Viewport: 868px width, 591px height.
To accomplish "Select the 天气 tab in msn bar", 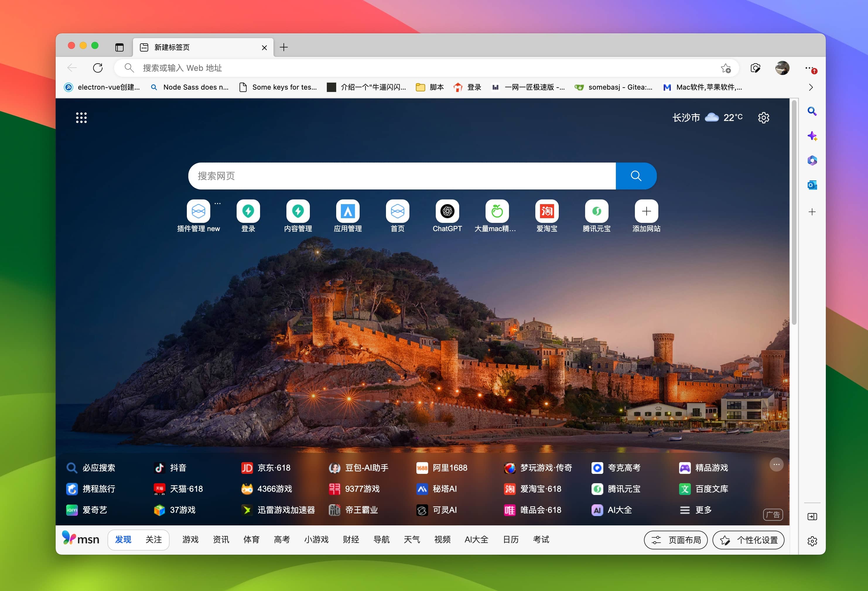I will pos(411,540).
